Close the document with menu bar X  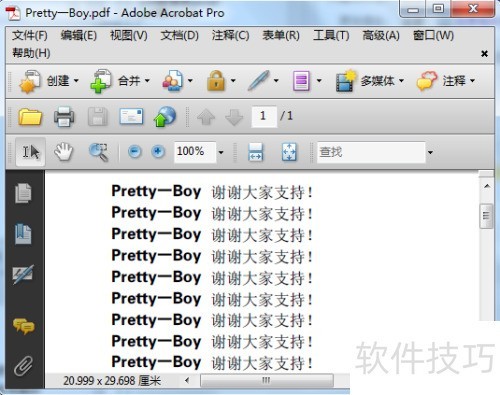coord(485,53)
